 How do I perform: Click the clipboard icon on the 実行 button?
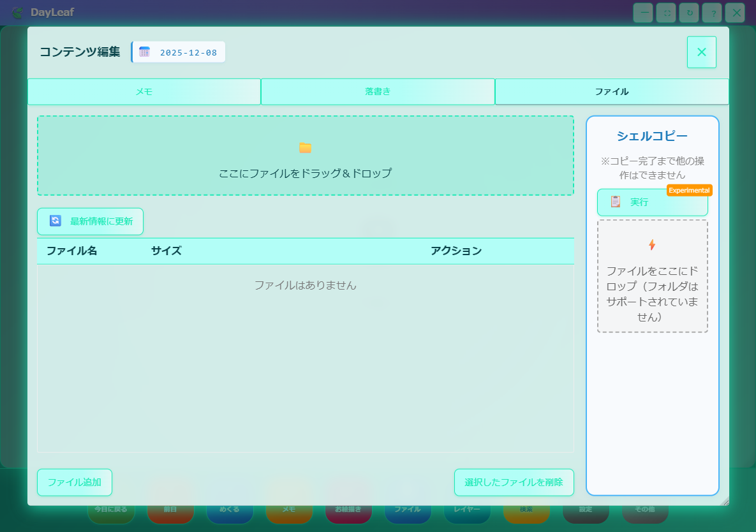[615, 202]
